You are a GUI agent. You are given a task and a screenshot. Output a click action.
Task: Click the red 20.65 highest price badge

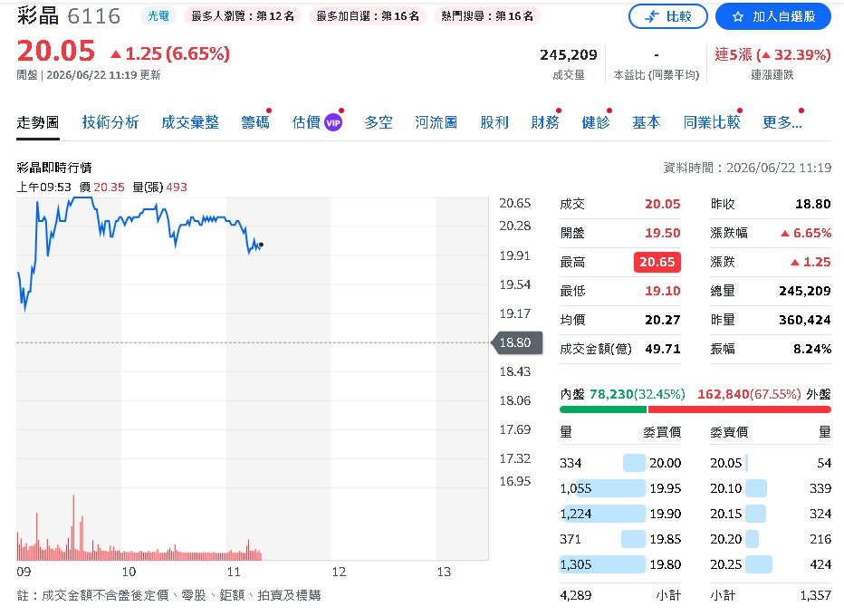coord(657,262)
